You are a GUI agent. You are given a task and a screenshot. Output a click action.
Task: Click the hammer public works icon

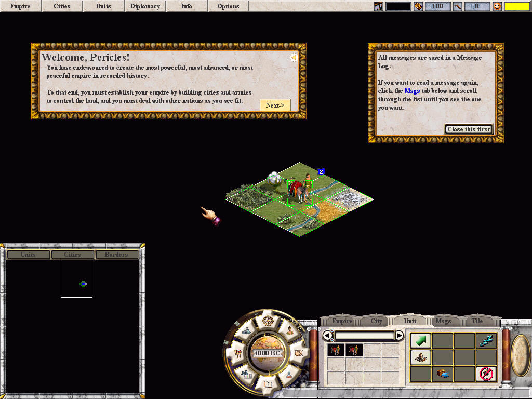(458, 6)
